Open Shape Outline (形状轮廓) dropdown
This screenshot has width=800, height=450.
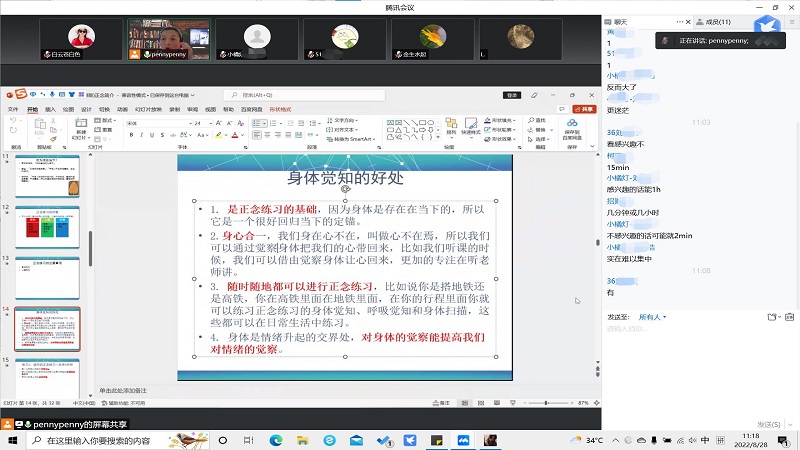coord(500,130)
